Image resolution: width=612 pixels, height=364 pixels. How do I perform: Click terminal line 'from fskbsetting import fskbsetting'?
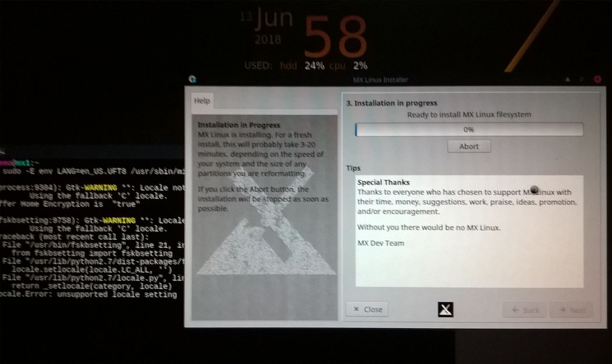[x=92, y=253]
